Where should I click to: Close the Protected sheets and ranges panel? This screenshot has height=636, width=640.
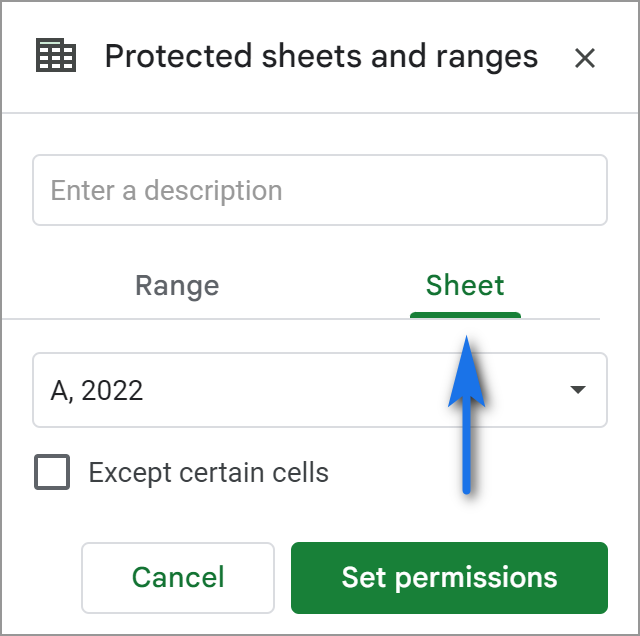[x=584, y=58]
